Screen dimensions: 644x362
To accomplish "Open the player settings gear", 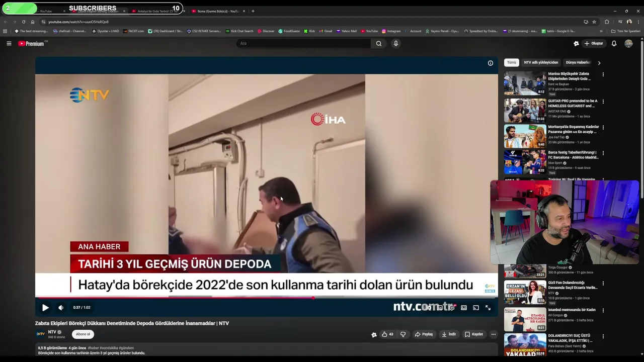I will (x=451, y=308).
